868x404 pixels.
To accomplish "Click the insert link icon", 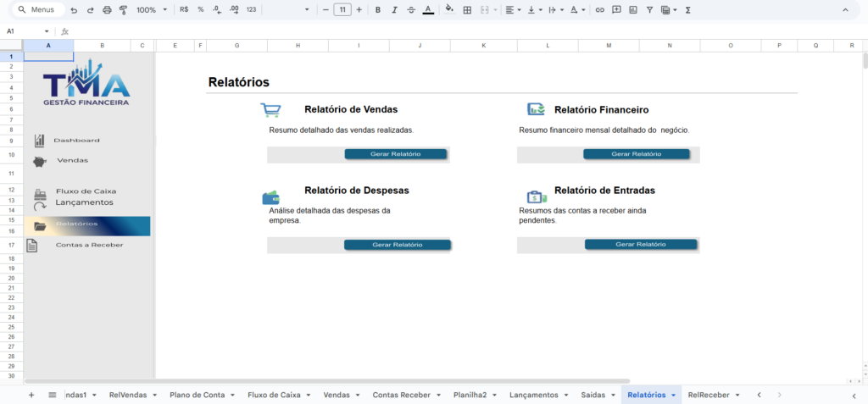I will pyautogui.click(x=600, y=10).
